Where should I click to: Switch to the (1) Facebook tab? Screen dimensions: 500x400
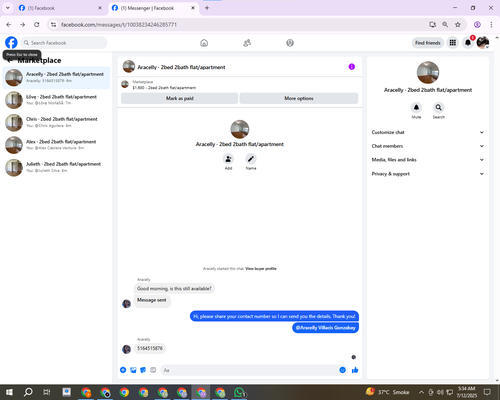pyautogui.click(x=61, y=8)
